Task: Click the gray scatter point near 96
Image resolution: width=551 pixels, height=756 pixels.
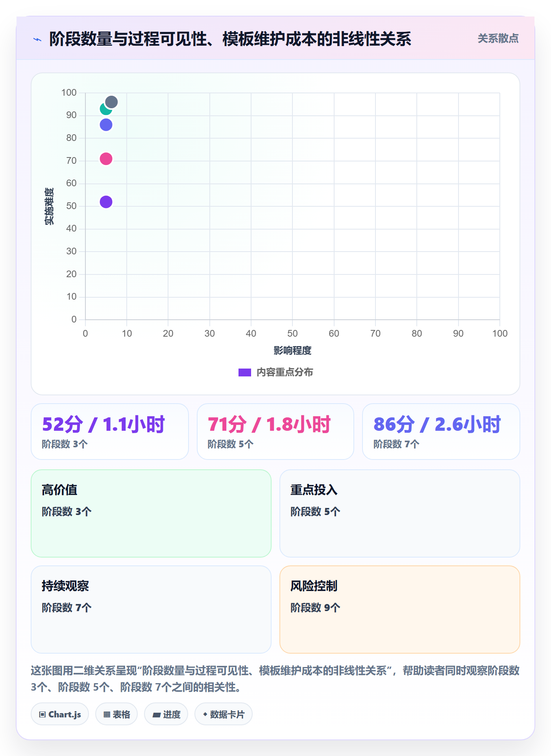Action: pyautogui.click(x=111, y=102)
